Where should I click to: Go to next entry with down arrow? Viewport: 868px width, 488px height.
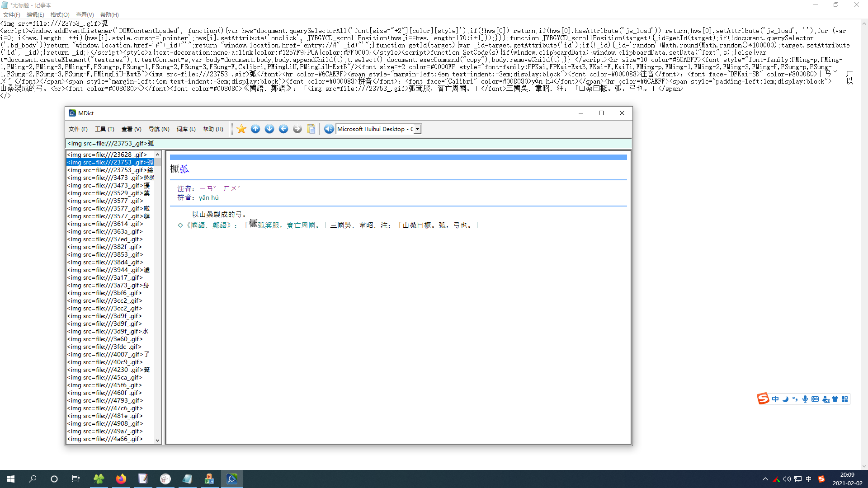(269, 129)
